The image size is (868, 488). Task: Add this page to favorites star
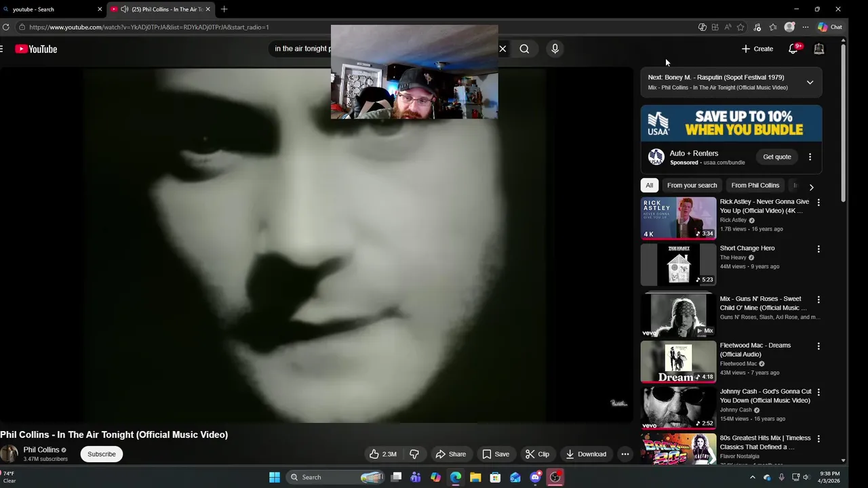(x=741, y=27)
